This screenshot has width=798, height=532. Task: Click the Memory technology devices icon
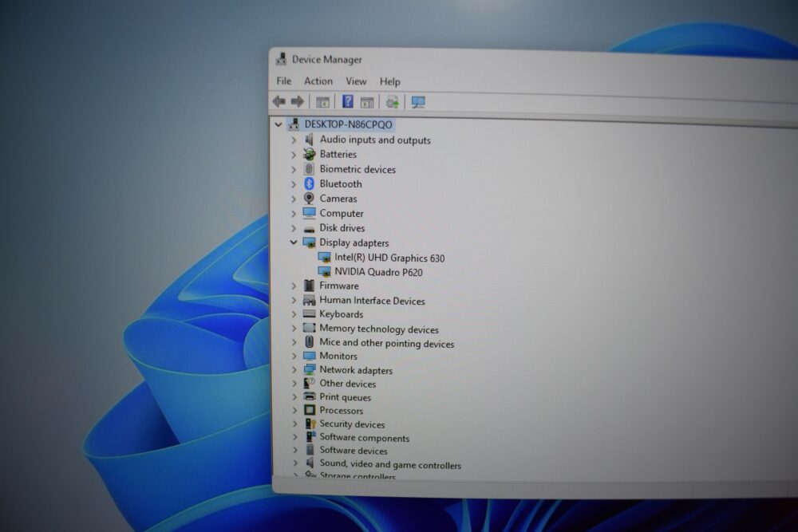(x=309, y=328)
